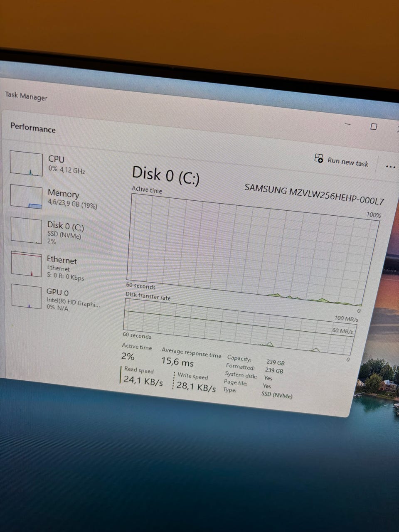Screen dimensions: 399x532
Task: Open the GPU 0 mini graph thumbnail
Action: [x=26, y=296]
